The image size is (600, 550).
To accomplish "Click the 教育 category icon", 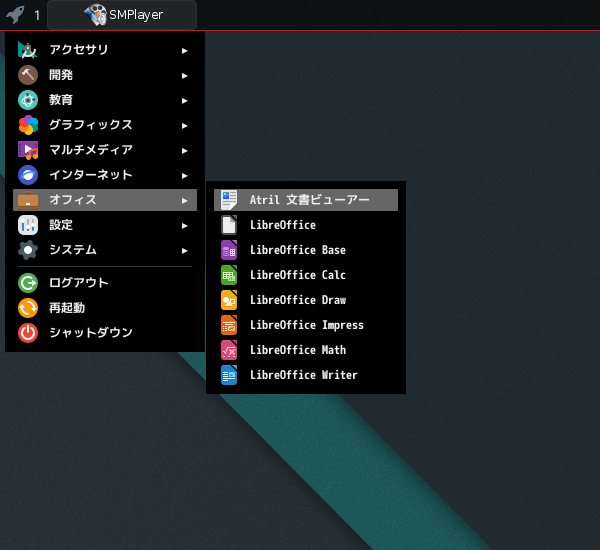I will point(28,100).
